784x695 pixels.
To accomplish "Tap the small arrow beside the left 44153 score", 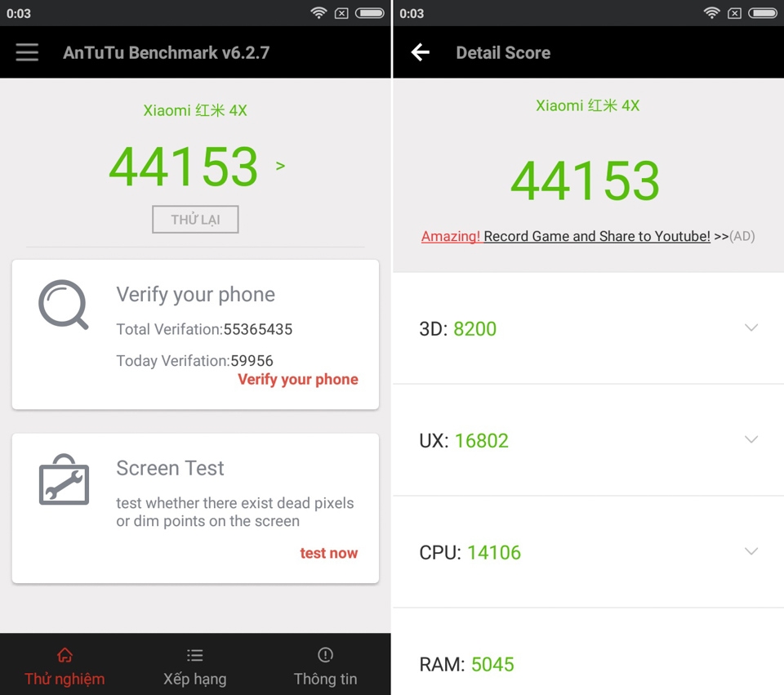I will [x=280, y=166].
